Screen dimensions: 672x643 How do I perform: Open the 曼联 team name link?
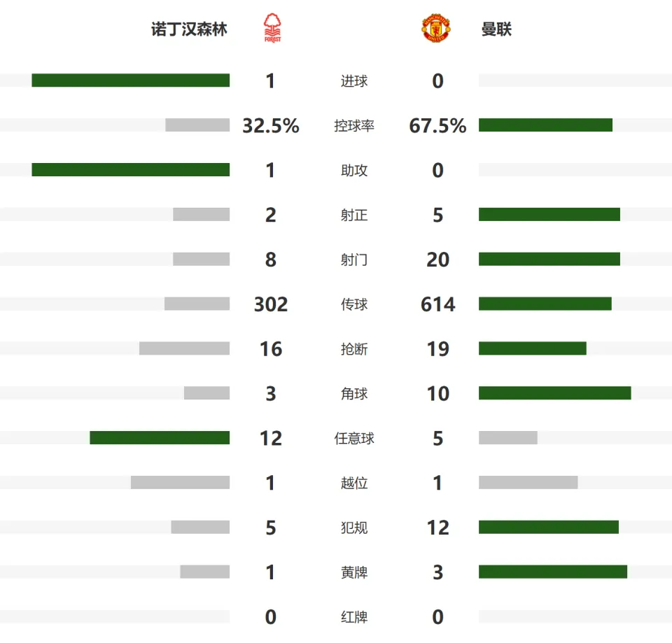496,29
